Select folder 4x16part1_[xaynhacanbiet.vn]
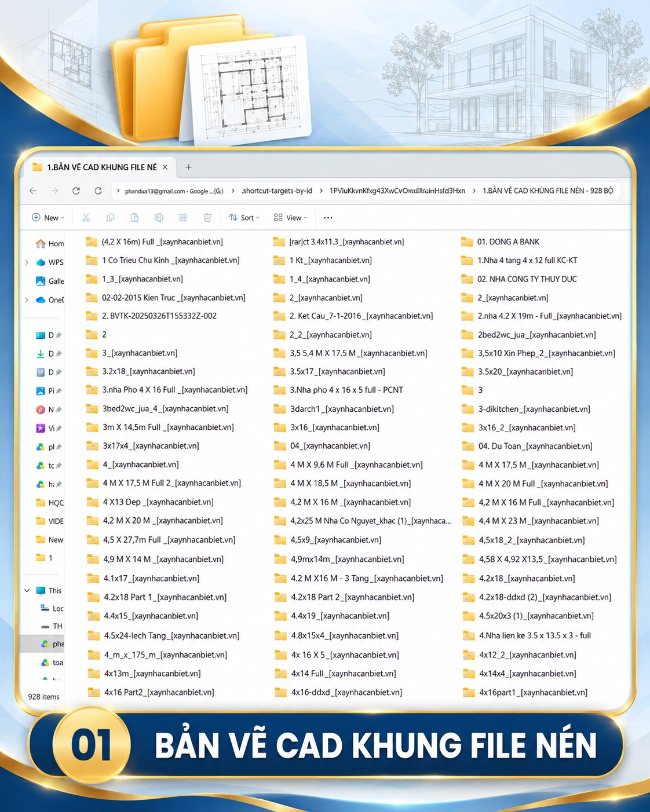 (525, 693)
